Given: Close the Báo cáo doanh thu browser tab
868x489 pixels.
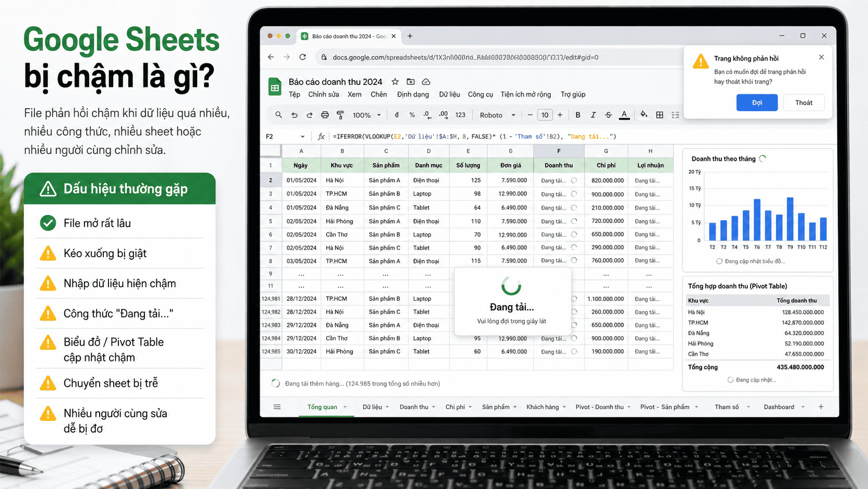Looking at the screenshot, I should point(394,36).
